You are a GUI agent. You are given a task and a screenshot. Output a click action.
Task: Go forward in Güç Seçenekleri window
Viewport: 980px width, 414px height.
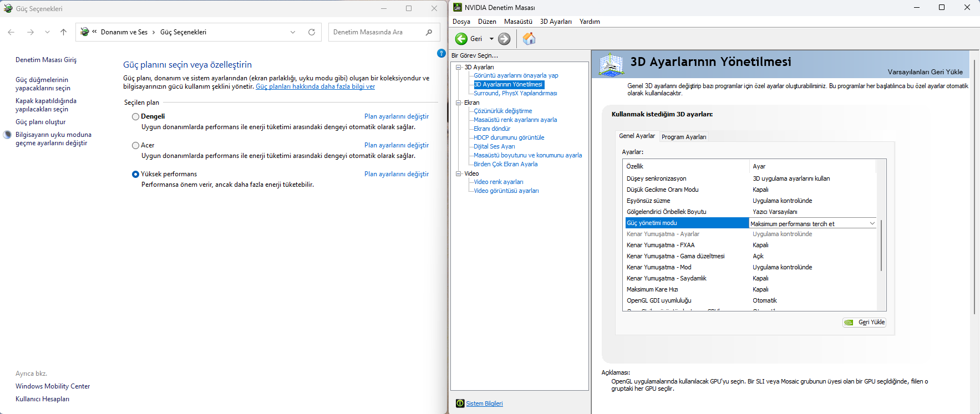[x=31, y=32]
